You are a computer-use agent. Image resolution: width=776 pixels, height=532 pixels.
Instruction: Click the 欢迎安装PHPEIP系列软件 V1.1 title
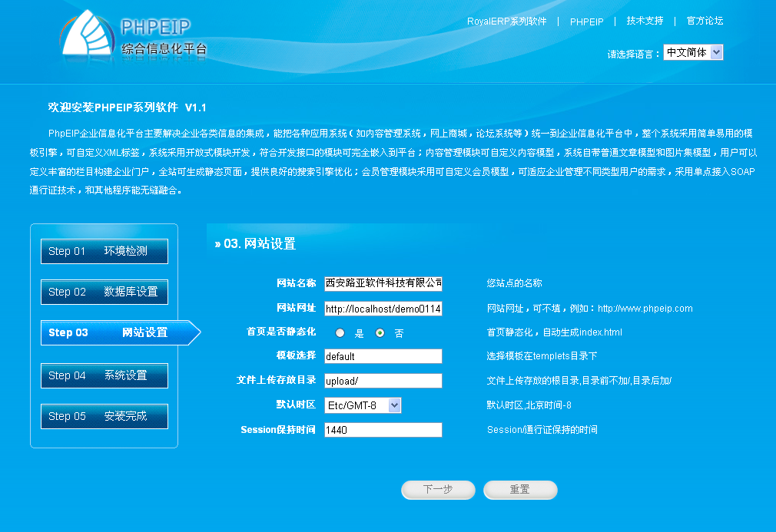click(x=128, y=107)
